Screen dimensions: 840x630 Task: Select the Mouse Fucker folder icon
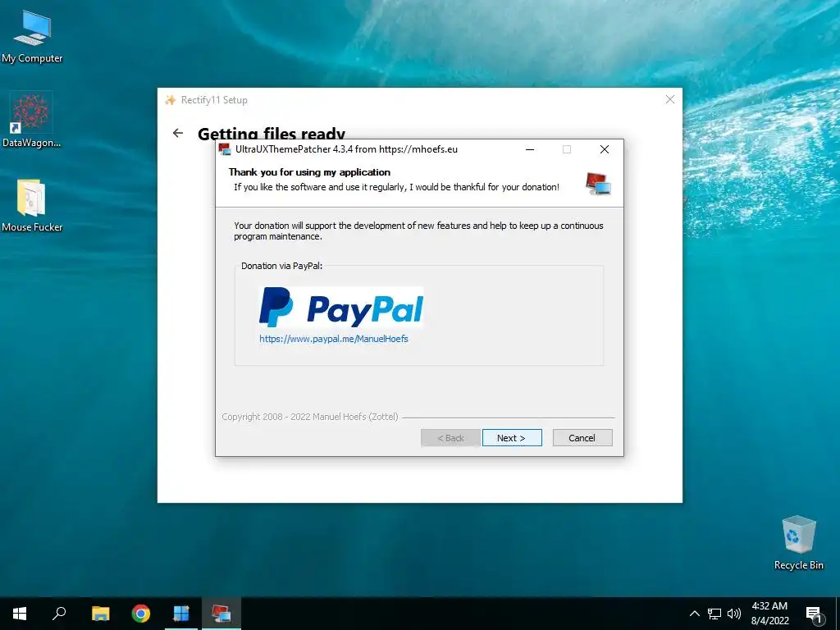point(32,206)
